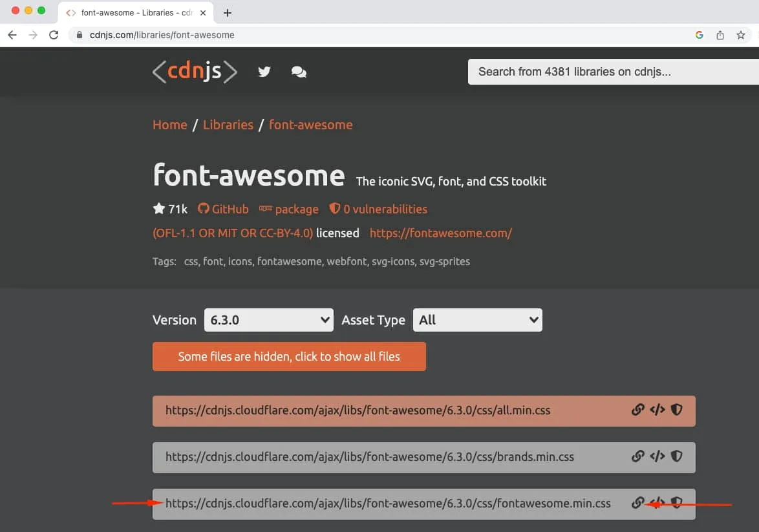759x532 pixels.
Task: Copy script tag icon for all.min.css
Action: [657, 410]
